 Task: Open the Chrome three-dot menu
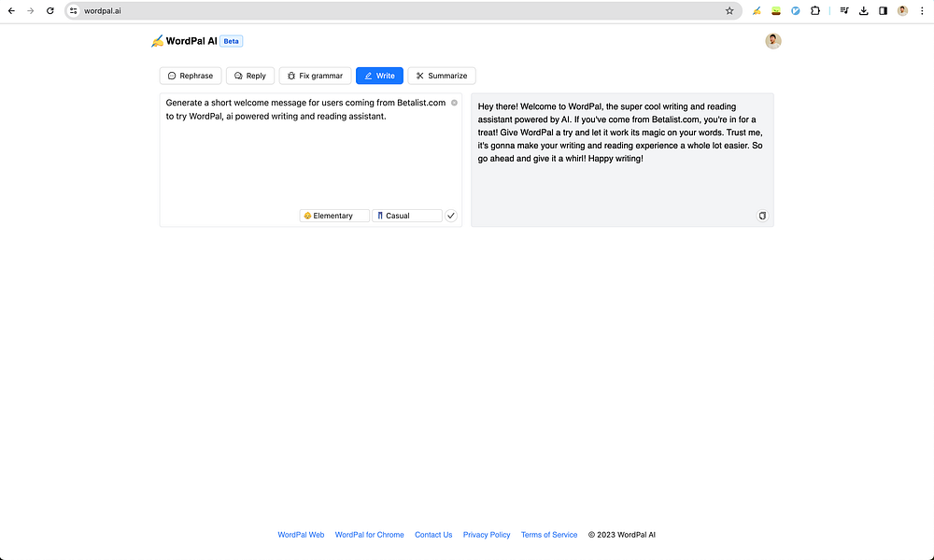pyautogui.click(x=923, y=10)
